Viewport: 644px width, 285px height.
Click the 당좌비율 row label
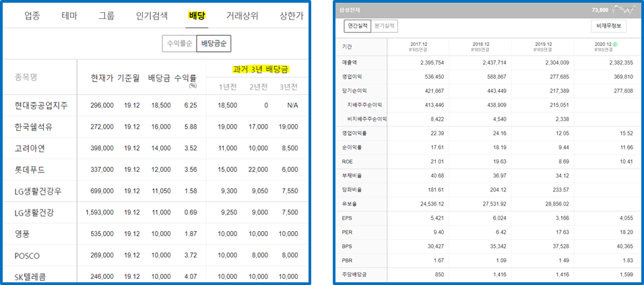click(x=352, y=190)
